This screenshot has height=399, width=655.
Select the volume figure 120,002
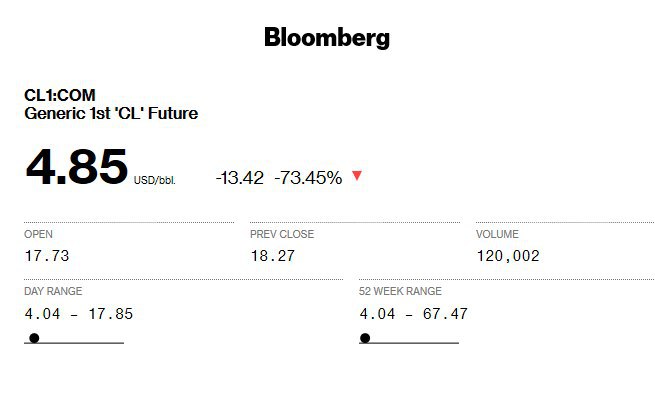point(508,256)
